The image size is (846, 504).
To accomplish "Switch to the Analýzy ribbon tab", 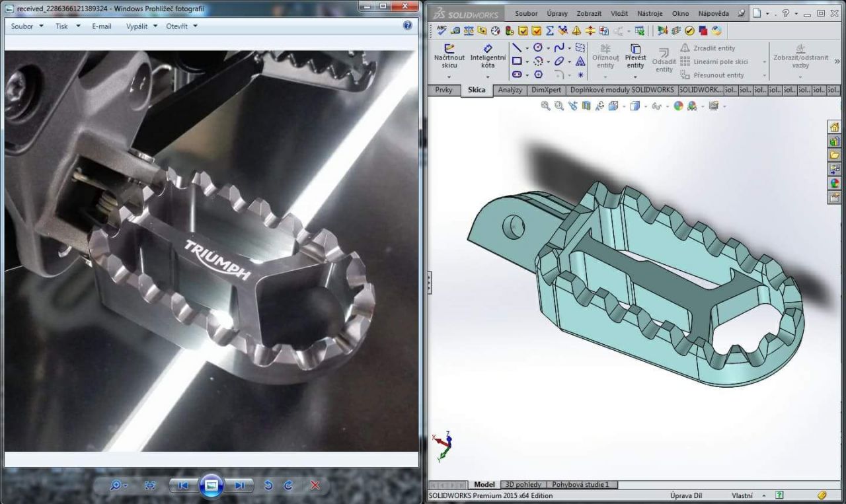I will point(510,90).
